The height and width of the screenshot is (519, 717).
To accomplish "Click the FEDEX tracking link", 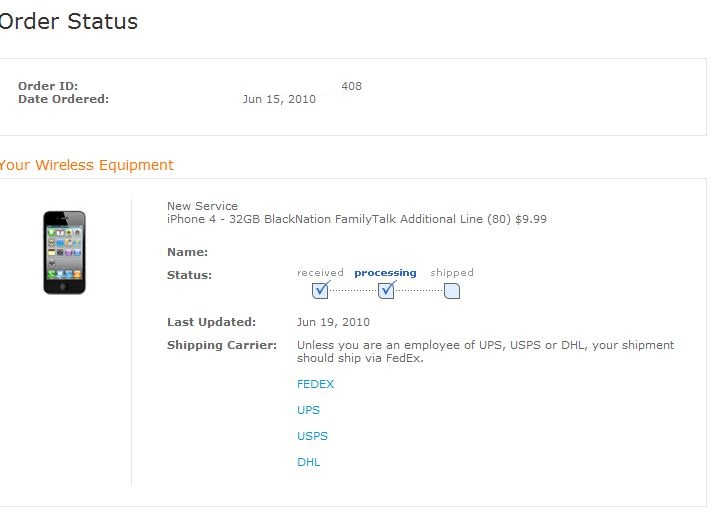I will click(315, 384).
